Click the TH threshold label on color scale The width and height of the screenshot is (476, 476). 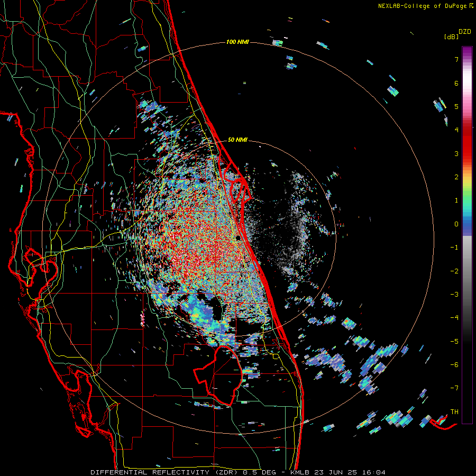point(454,412)
